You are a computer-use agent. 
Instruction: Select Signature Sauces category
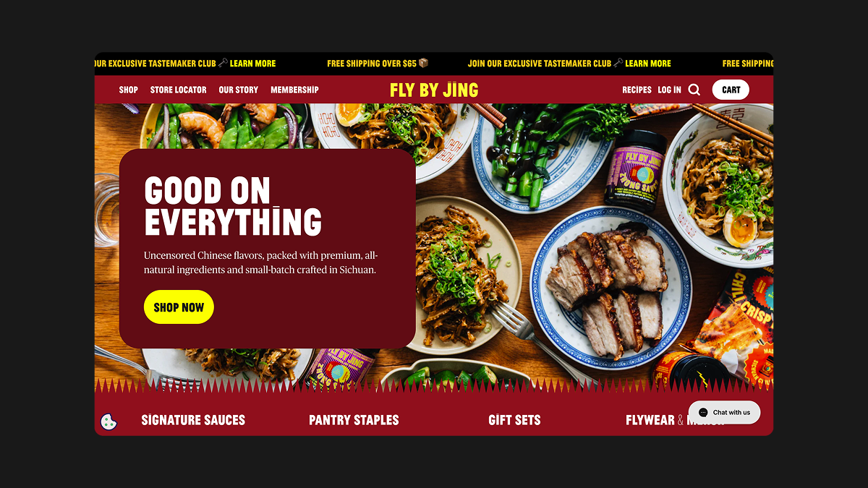pos(193,420)
